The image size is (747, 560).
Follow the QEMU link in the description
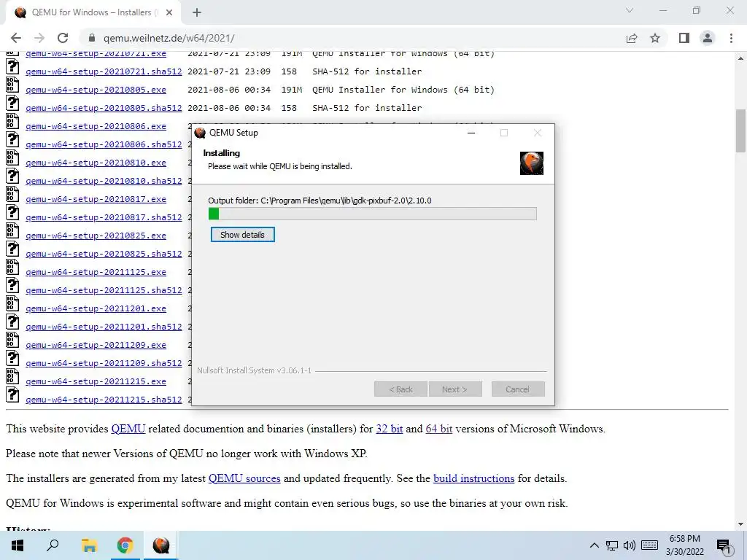tap(128, 429)
